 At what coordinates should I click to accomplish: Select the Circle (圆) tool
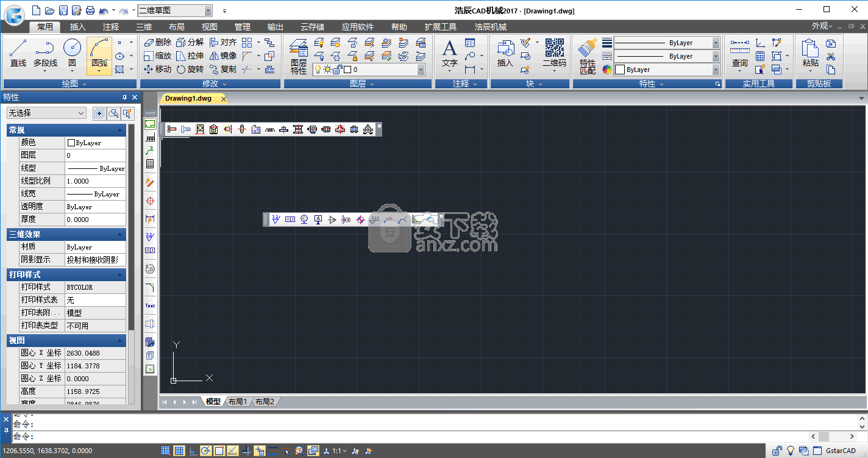click(x=72, y=55)
